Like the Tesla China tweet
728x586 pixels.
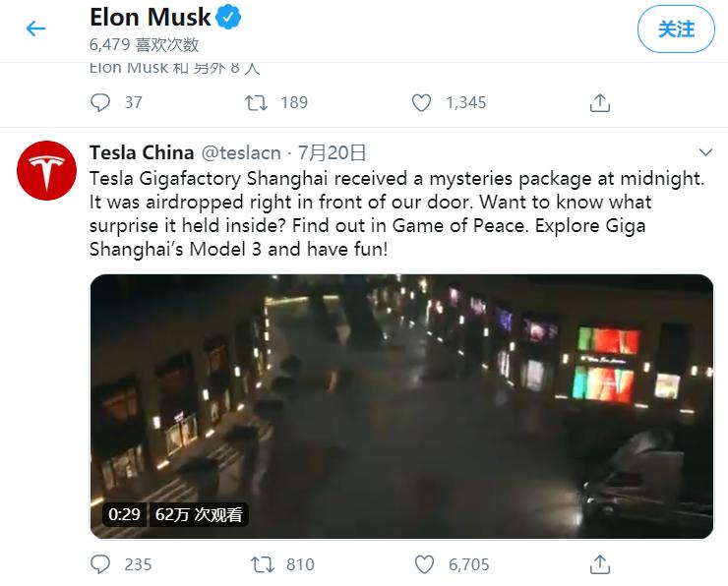[423, 563]
